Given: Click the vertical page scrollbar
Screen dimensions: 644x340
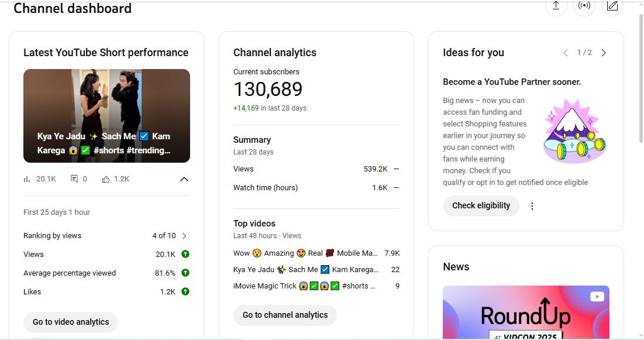Looking at the screenshot, I should pos(640,117).
